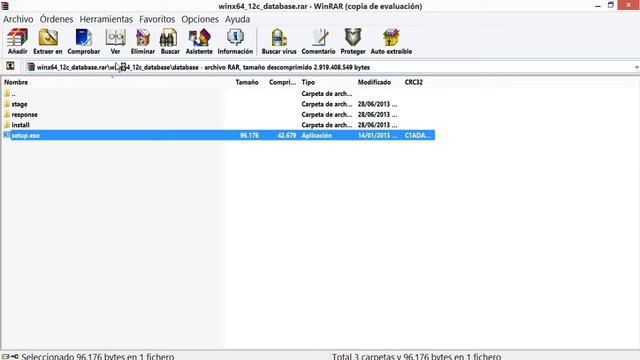Open the Opciones menu
Viewport: 640px width, 360px height.
200,19
